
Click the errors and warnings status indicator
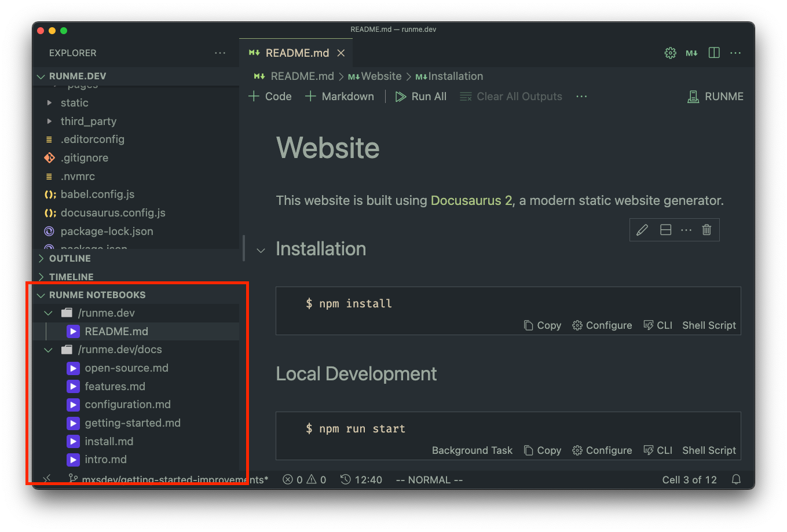305,479
